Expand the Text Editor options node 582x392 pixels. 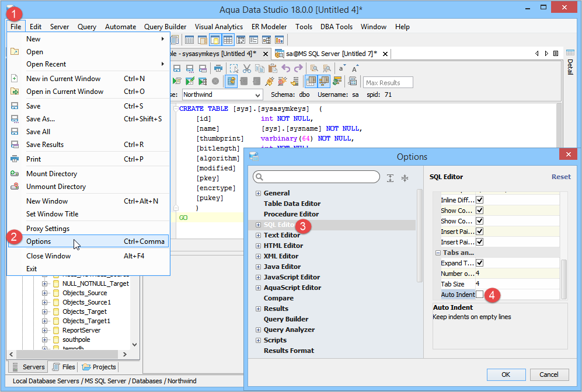click(258, 235)
